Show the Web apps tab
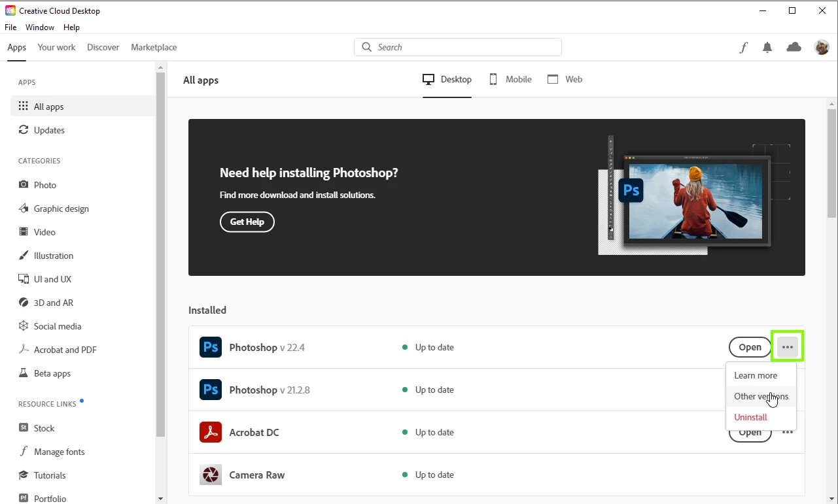This screenshot has height=504, width=838. pos(565,79)
